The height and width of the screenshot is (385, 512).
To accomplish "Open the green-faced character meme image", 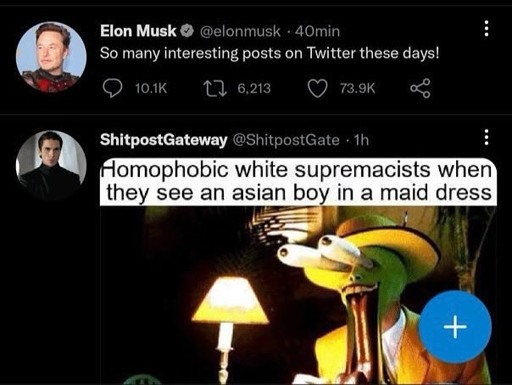I will tap(298, 295).
